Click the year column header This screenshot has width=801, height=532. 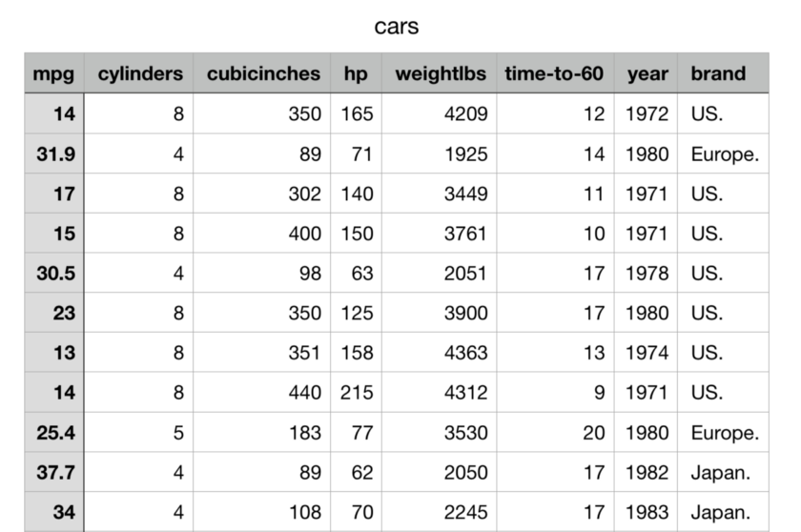pyautogui.click(x=647, y=74)
